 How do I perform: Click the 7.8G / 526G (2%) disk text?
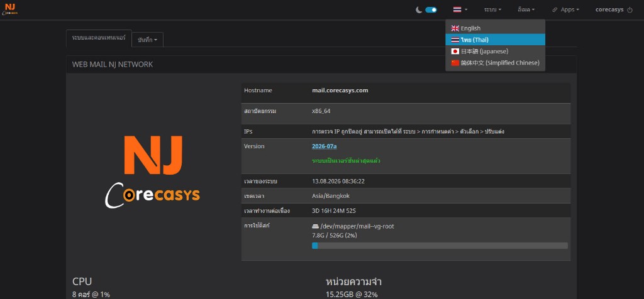click(x=335, y=236)
